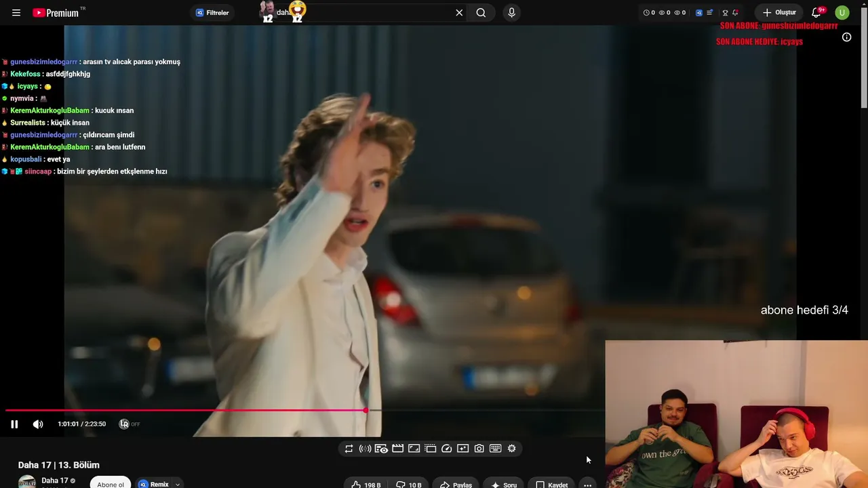
Task: Open the toolbar settings gear
Action: pos(511,449)
